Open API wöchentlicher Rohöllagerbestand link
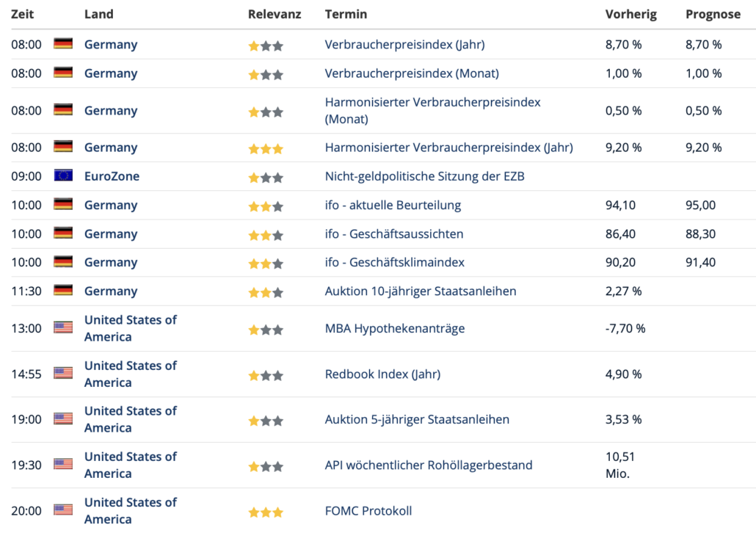The height and width of the screenshot is (533, 756). click(x=429, y=465)
